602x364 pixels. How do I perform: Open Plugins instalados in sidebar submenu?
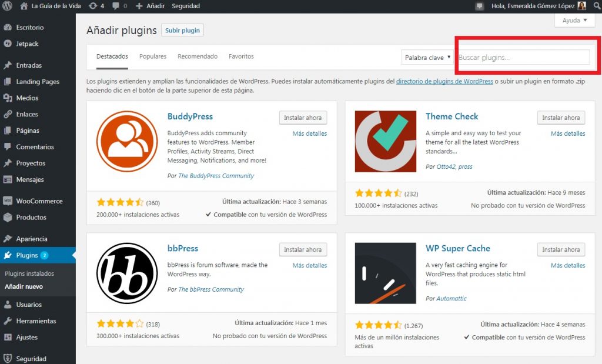29,273
